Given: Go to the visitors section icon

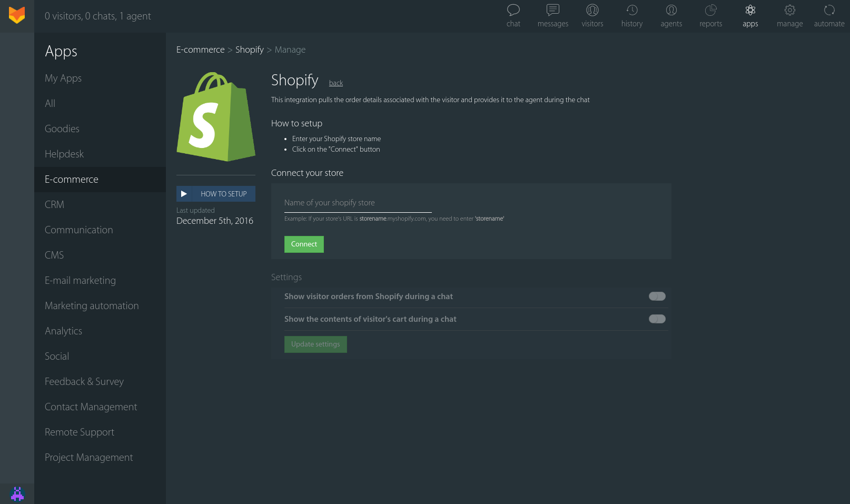Looking at the screenshot, I should click(x=592, y=11).
